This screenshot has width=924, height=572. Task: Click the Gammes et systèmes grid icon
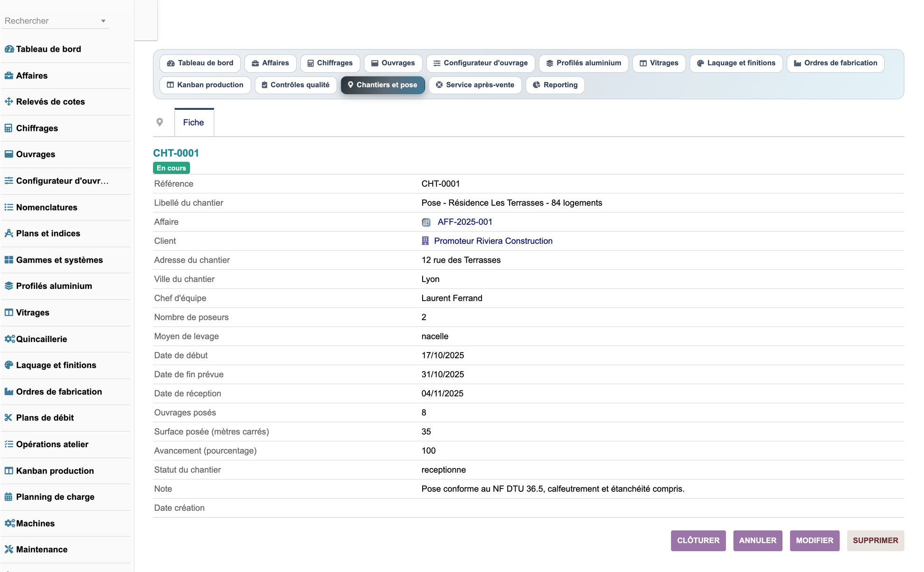click(x=9, y=260)
